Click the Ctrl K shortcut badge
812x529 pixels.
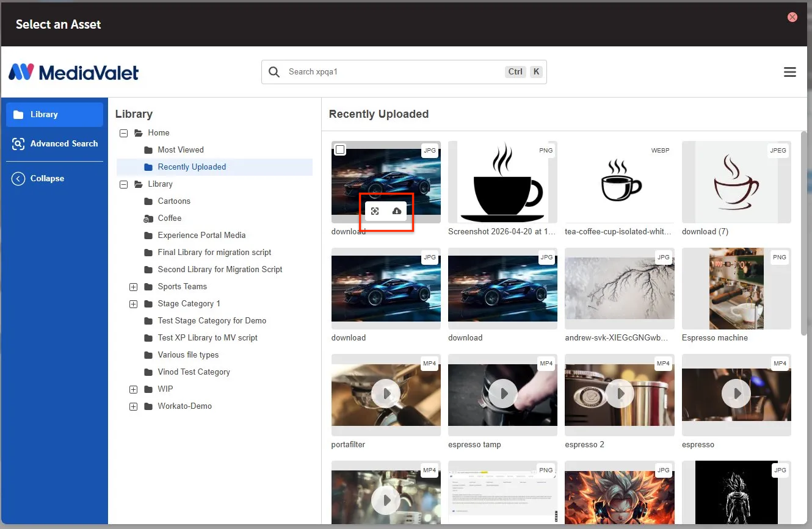[524, 72]
